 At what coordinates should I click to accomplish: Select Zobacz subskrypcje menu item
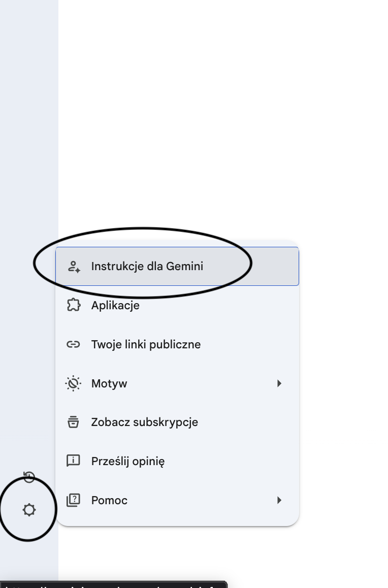[145, 422]
